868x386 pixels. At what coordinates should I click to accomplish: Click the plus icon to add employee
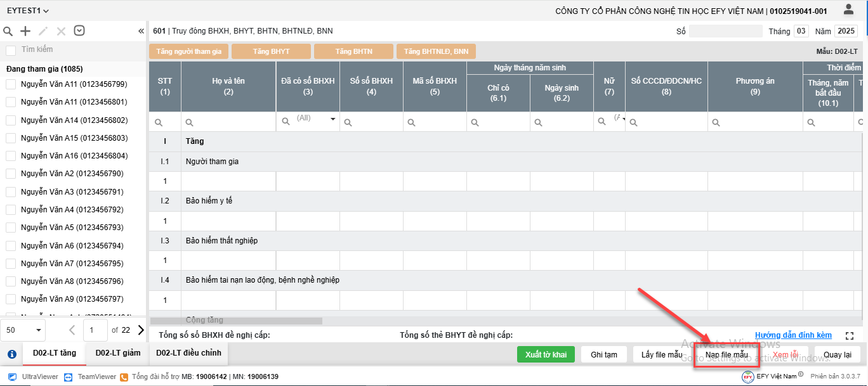click(x=25, y=31)
